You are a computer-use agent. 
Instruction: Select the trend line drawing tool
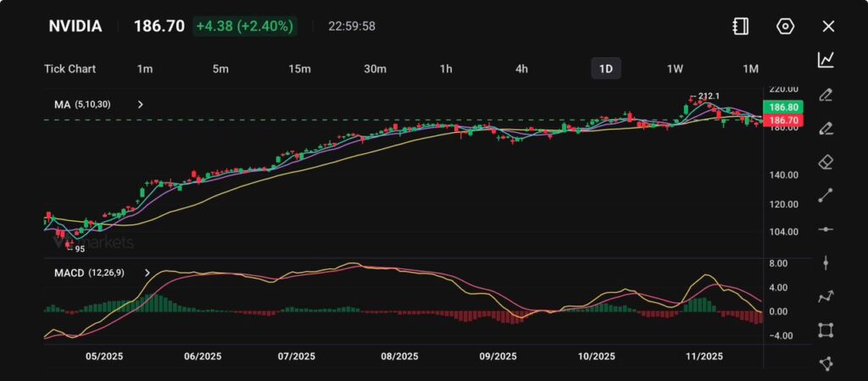826,196
